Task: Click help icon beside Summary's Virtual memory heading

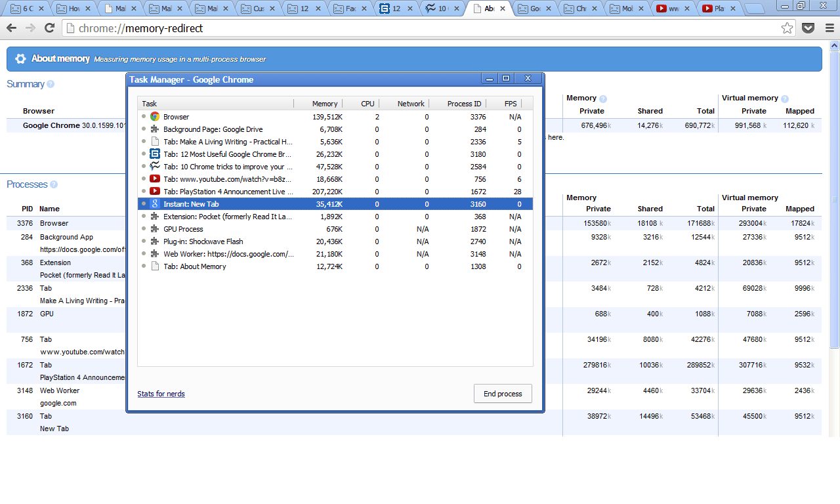Action: 785,98
